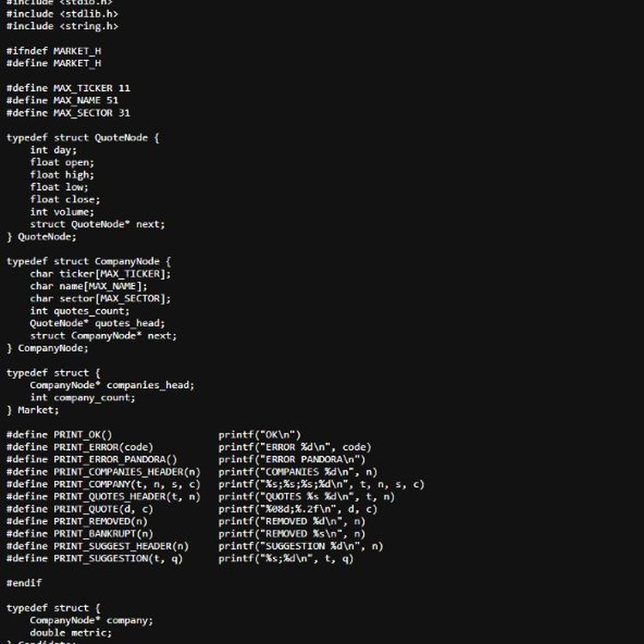Image resolution: width=644 pixels, height=644 pixels.
Task: Click the 'struct QuoteNode* next;' line
Action: [97, 224]
